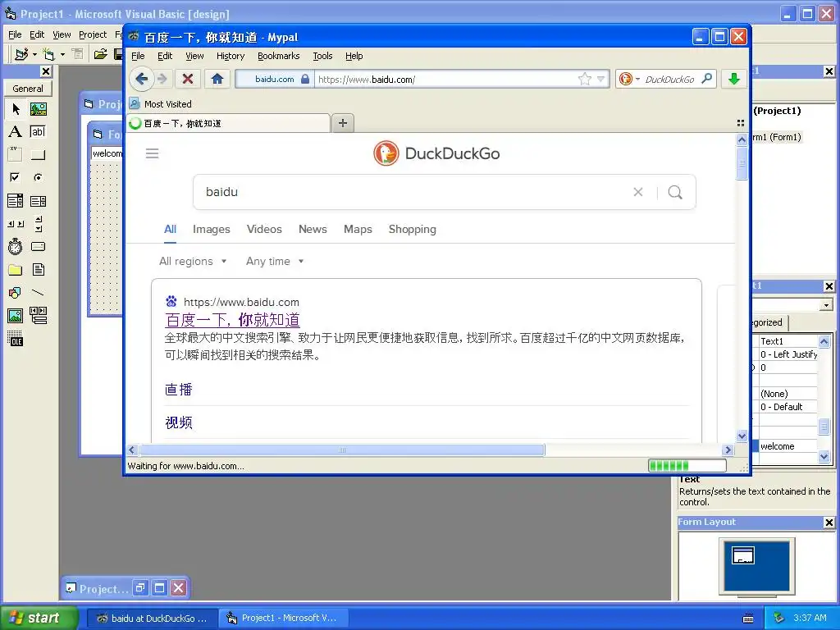Screen dimensions: 840x630
Task: Open the browser List all tabs button
Action: [741, 123]
